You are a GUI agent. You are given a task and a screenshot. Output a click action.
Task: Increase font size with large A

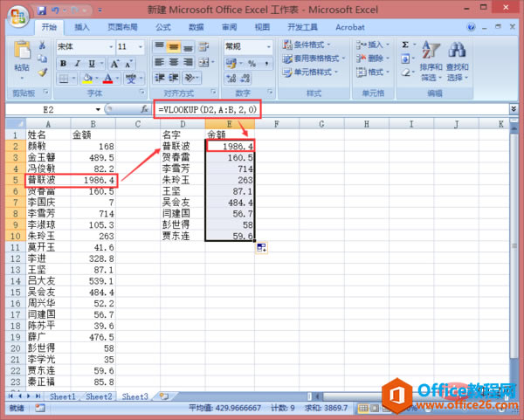click(x=114, y=64)
